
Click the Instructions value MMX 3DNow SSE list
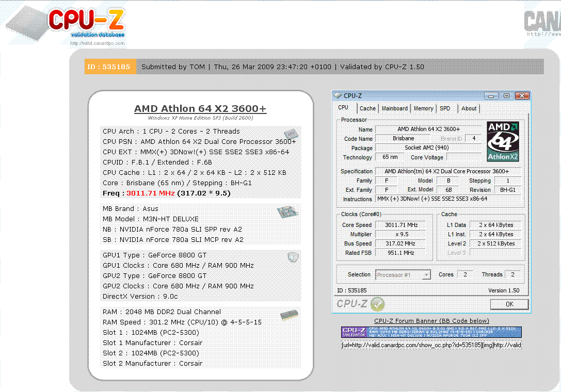tap(448, 199)
